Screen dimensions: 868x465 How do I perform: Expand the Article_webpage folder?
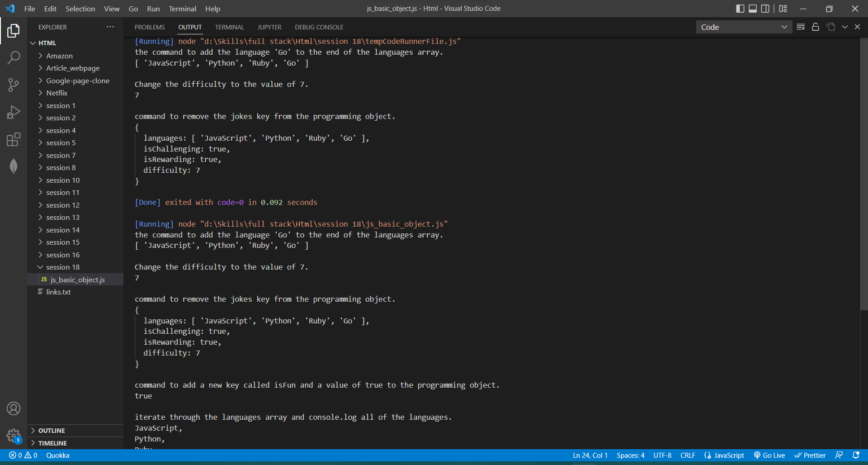[x=75, y=68]
